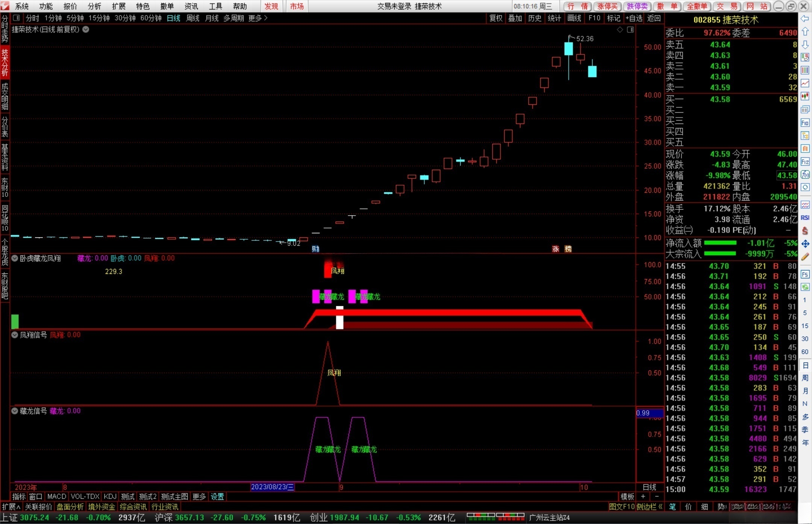Select the pencil drawing icon
Image resolution: width=812 pixels, height=524 pixels.
(805, 257)
